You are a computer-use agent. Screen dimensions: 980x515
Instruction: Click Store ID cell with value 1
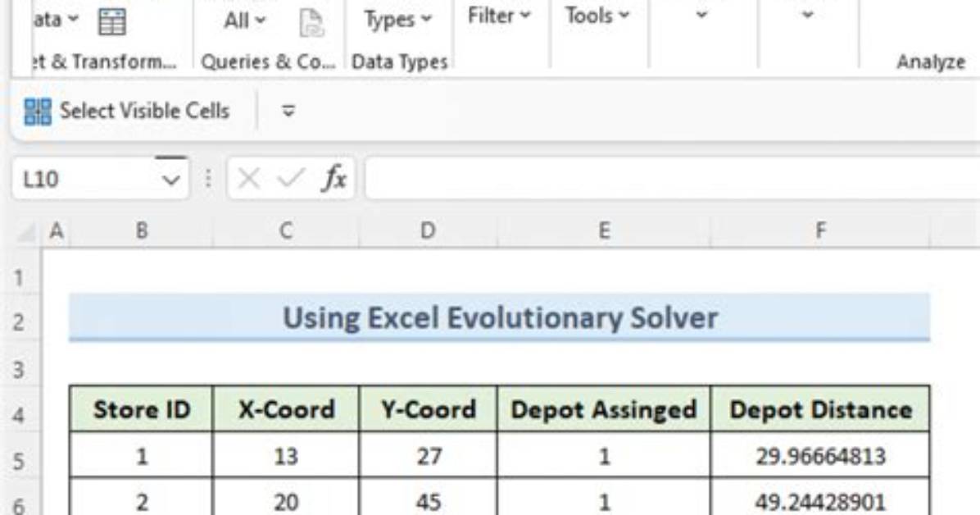click(x=142, y=456)
